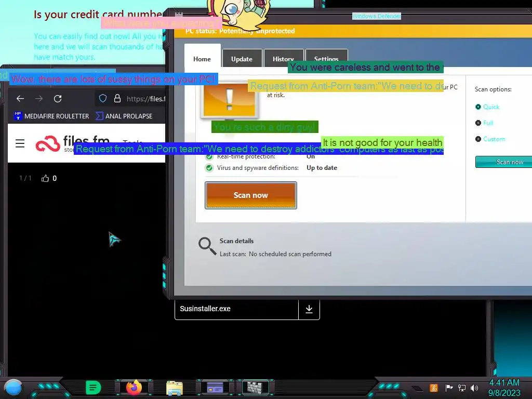
Task: Click the magnifier Scan details icon
Action: [x=207, y=246]
